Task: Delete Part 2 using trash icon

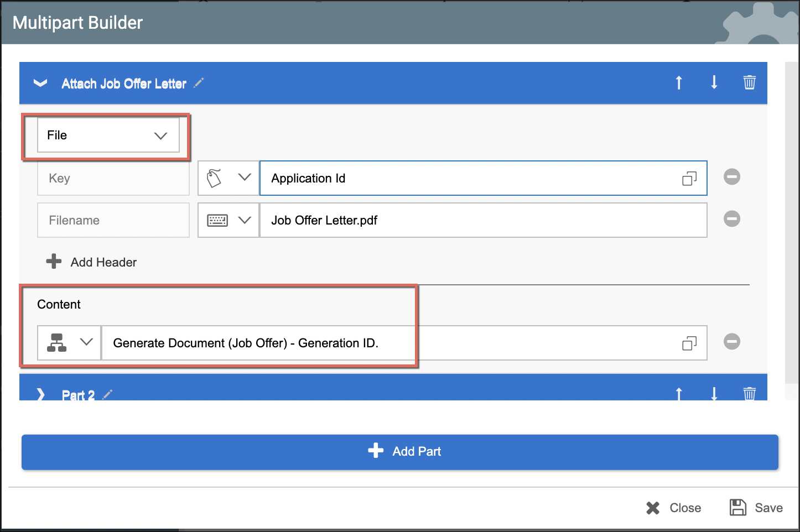Action: (749, 394)
